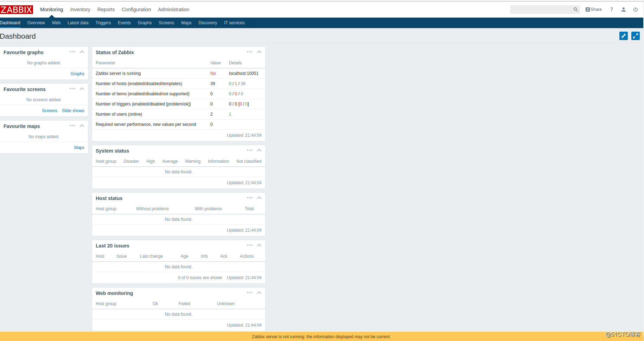
Task: Open the Monitoring menu
Action: point(52,9)
